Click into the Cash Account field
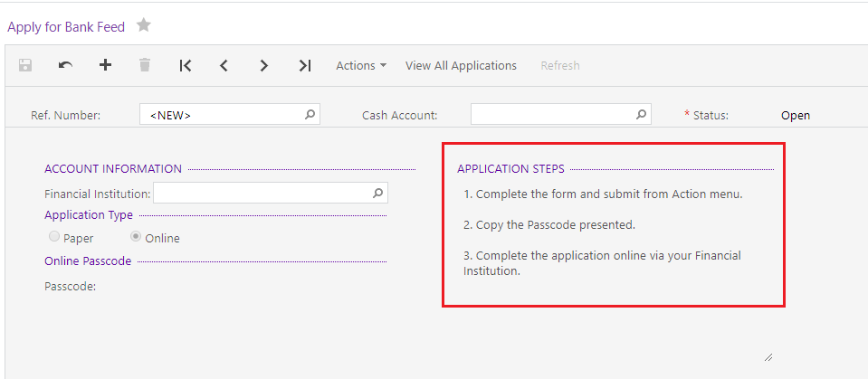This screenshot has width=868, height=379. (561, 115)
